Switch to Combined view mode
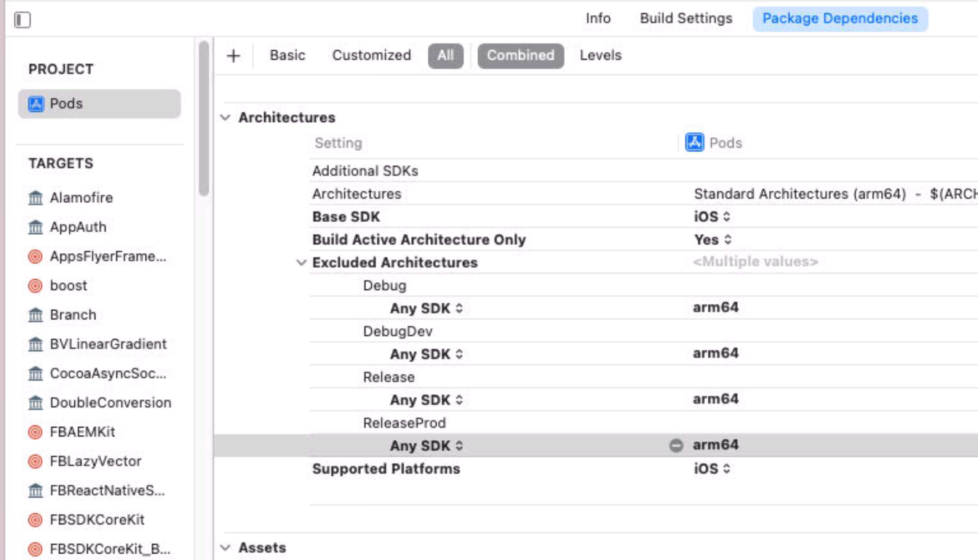This screenshot has width=978, height=560. pyautogui.click(x=520, y=56)
